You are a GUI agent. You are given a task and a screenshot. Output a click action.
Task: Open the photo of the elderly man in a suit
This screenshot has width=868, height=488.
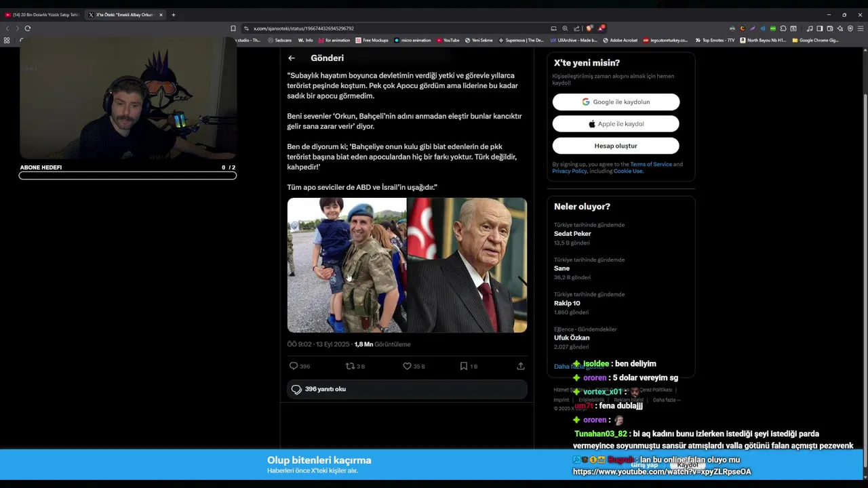[467, 265]
